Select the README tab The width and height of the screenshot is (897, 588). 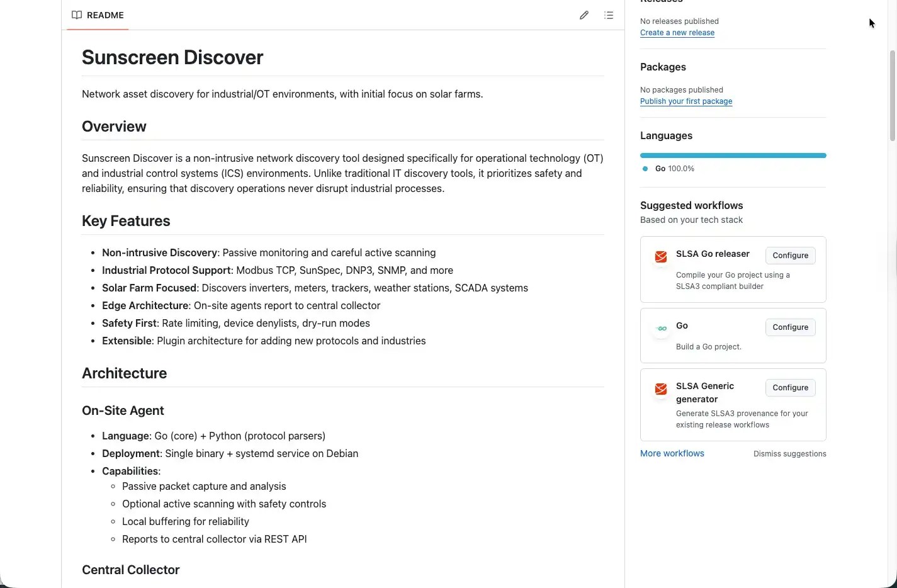[x=98, y=15]
